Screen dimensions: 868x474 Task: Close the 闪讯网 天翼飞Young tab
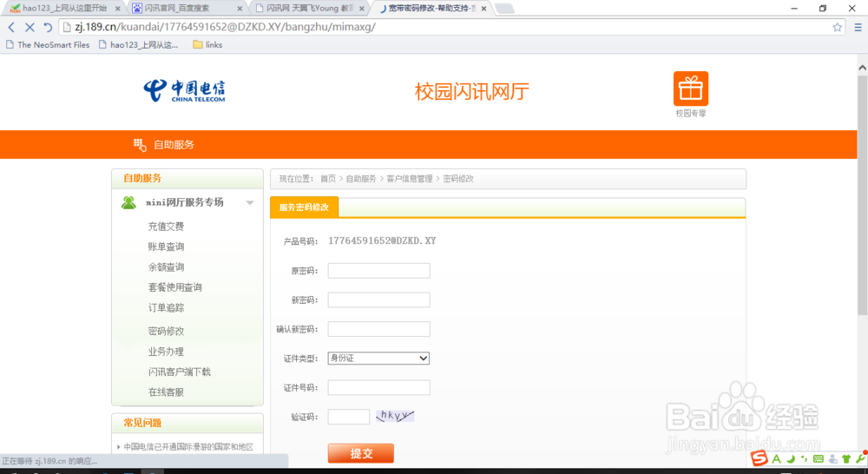[x=361, y=9]
